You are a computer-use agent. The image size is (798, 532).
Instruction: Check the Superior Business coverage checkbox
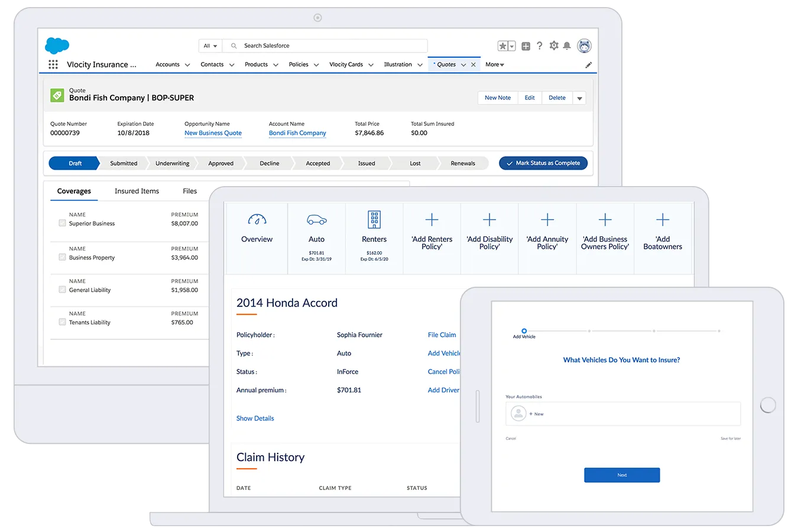[x=62, y=223]
